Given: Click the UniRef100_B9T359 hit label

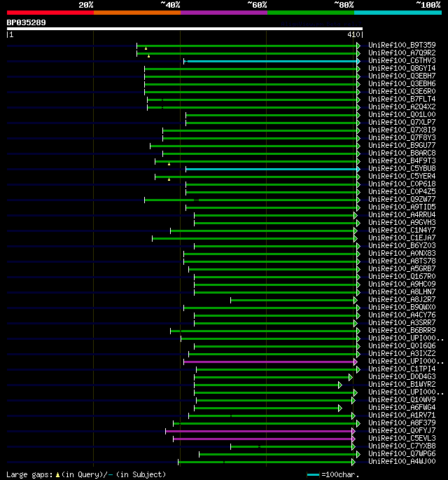Looking at the screenshot, I should click(x=402, y=45).
